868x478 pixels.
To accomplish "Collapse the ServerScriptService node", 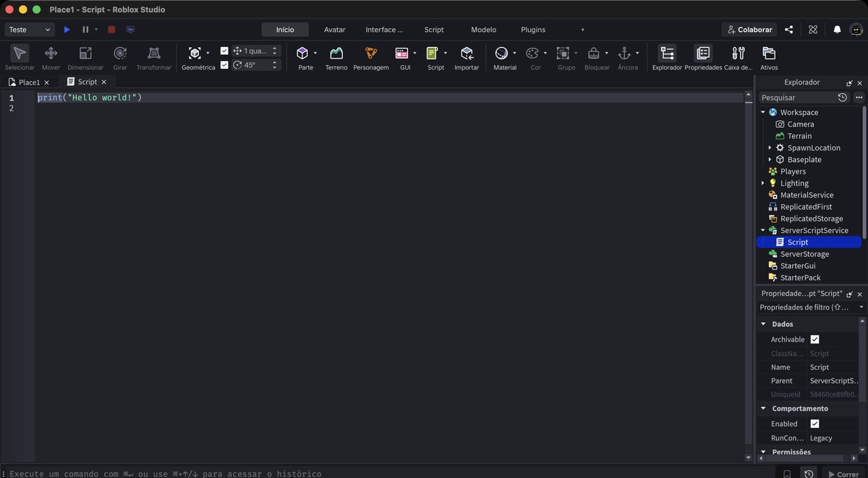I will pyautogui.click(x=763, y=230).
